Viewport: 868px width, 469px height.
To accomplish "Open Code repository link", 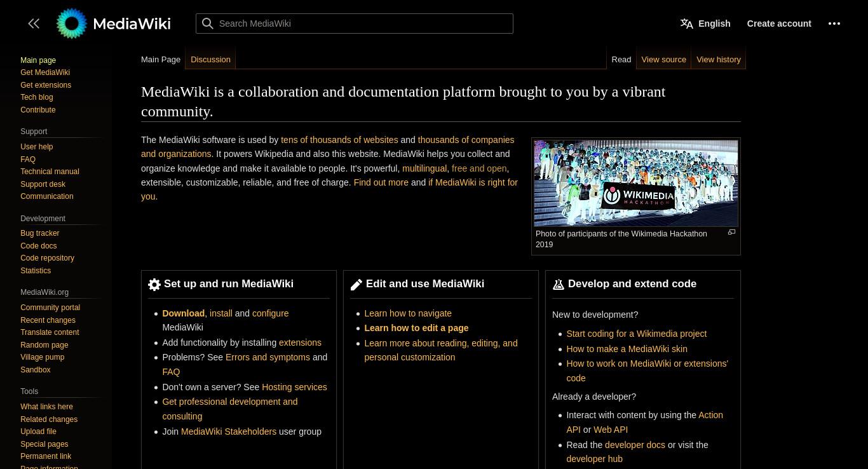I will coord(47,258).
